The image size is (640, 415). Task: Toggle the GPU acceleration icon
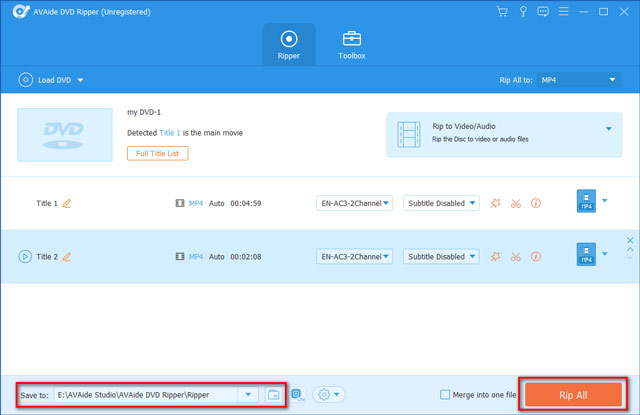[x=298, y=395]
